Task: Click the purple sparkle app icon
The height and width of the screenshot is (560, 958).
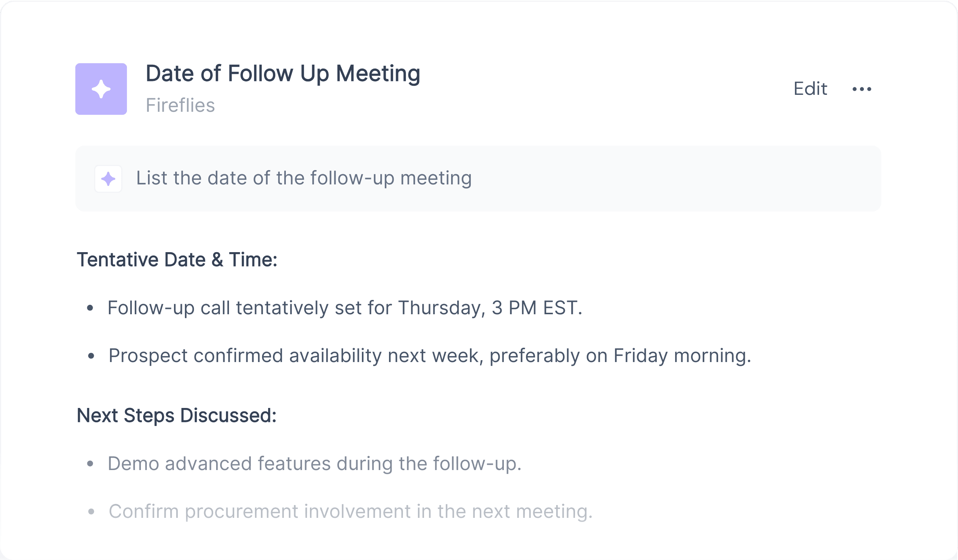Action: [x=101, y=89]
